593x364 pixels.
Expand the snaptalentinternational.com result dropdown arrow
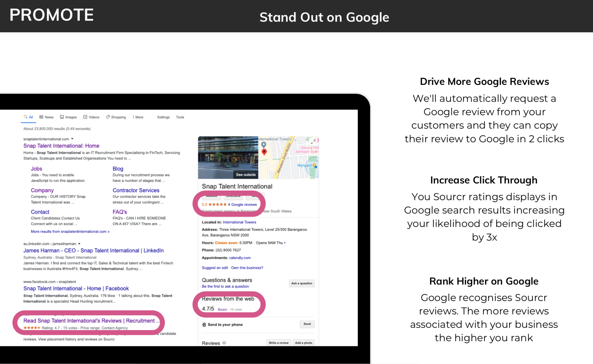(x=72, y=139)
